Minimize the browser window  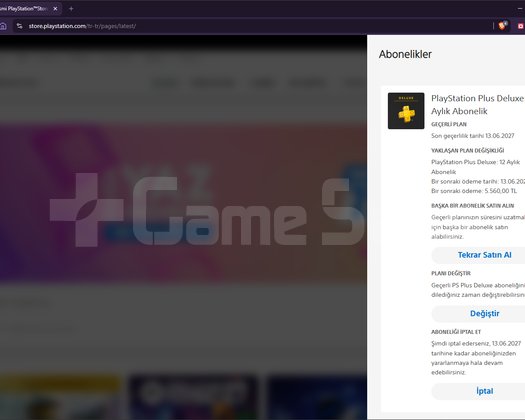(521, 9)
